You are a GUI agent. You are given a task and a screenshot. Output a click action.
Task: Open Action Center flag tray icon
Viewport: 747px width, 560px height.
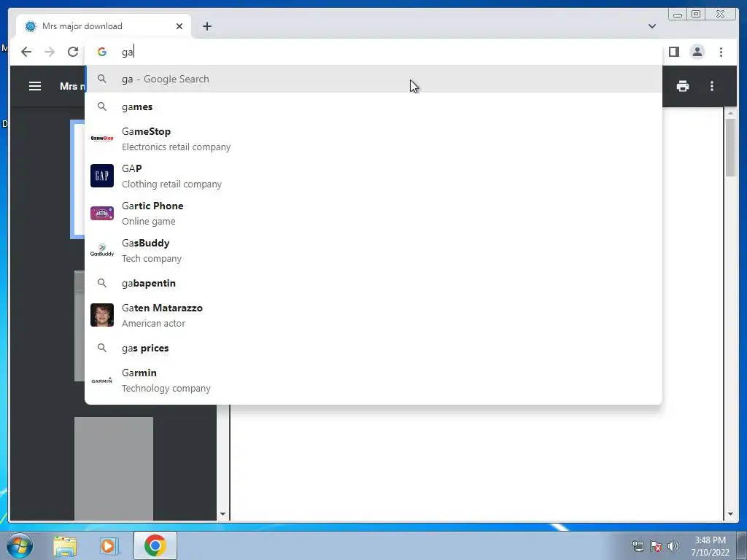[x=656, y=546]
